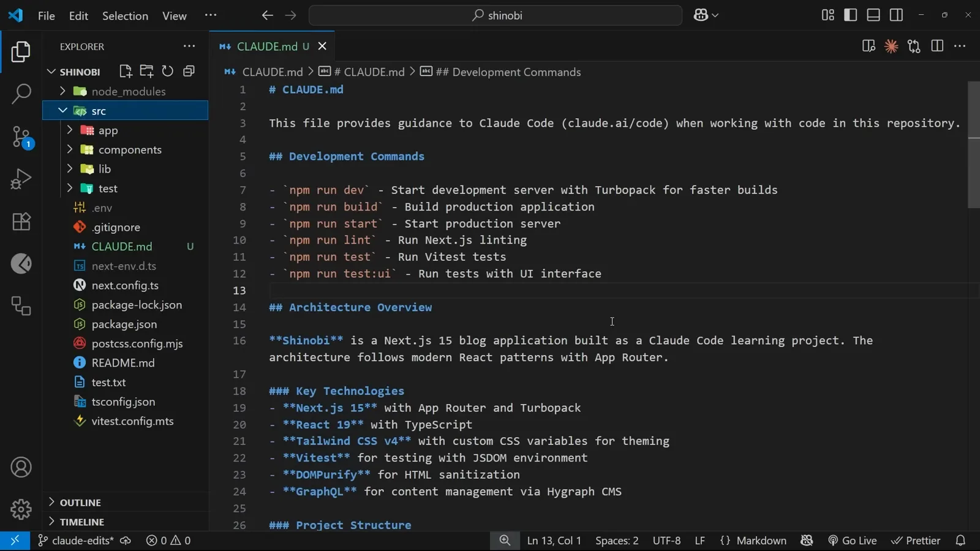Expand the lib folder
Screen dimensions: 980x551
(x=70, y=169)
